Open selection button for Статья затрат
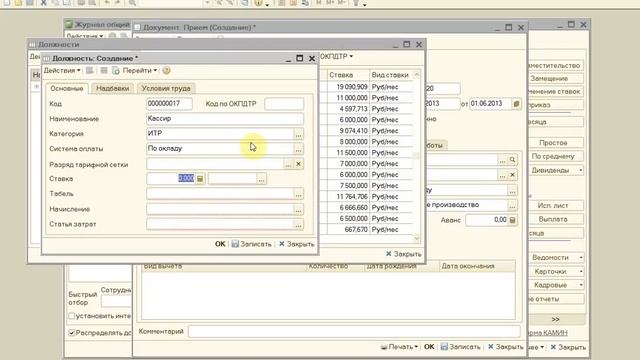The width and height of the screenshot is (640, 360). click(298, 224)
